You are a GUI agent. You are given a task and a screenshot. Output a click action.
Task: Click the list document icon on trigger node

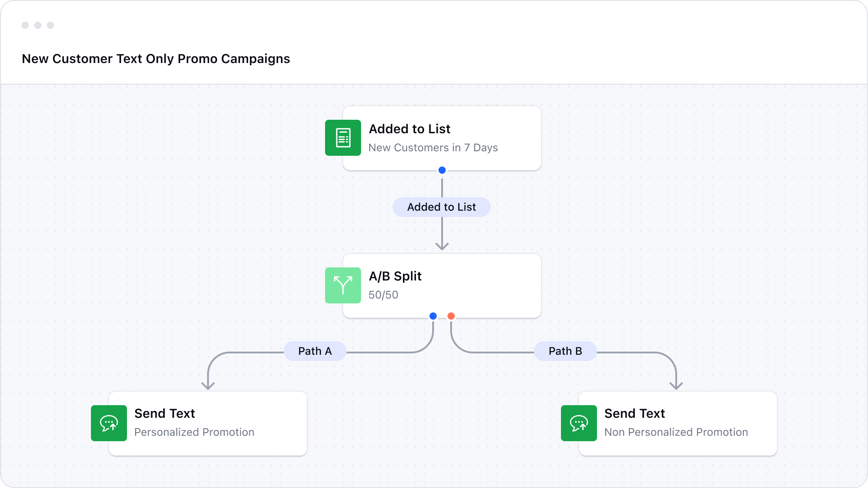tap(344, 138)
